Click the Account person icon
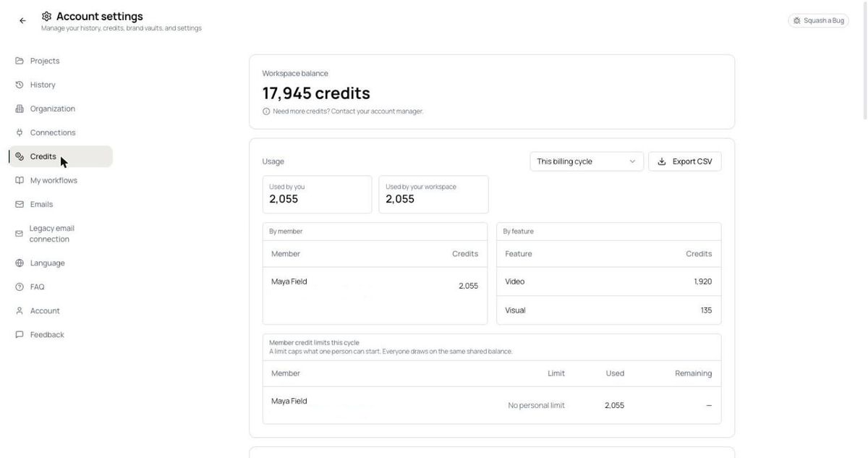The width and height of the screenshot is (868, 458). 20,310
